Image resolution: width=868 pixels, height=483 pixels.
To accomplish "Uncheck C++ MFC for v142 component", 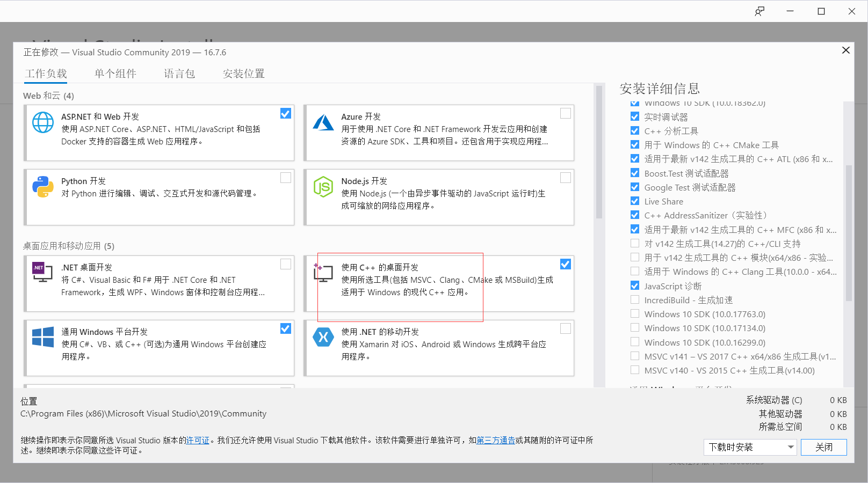I will coord(635,229).
